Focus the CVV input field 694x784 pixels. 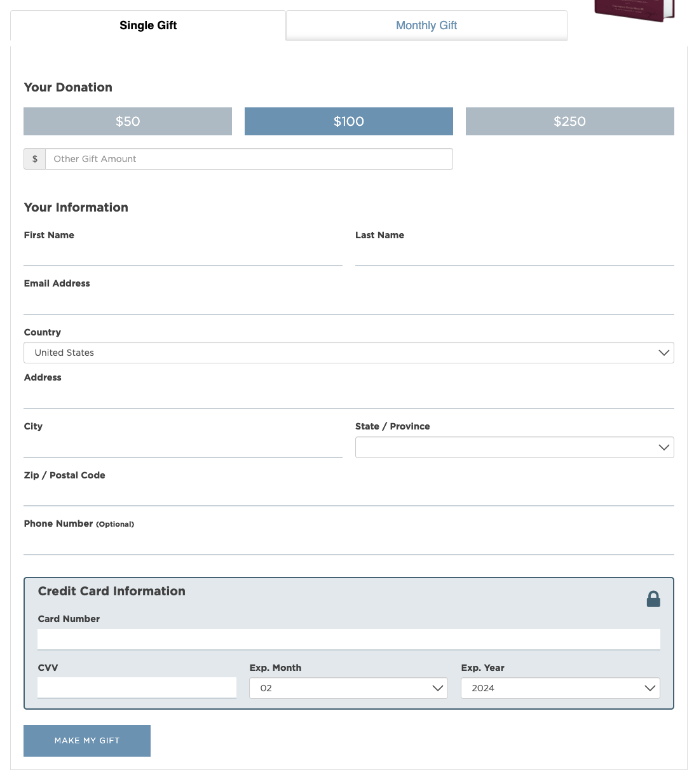pos(137,687)
